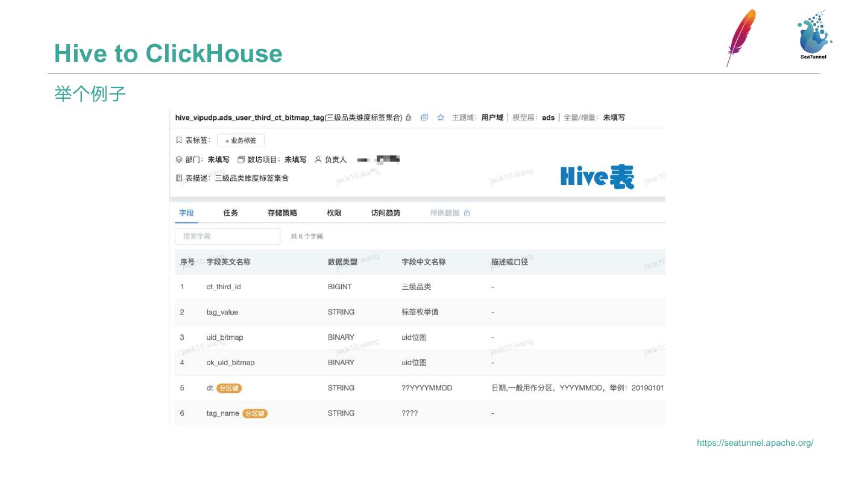Copy the table name with the copy icon
The height and width of the screenshot is (488, 868).
(424, 117)
